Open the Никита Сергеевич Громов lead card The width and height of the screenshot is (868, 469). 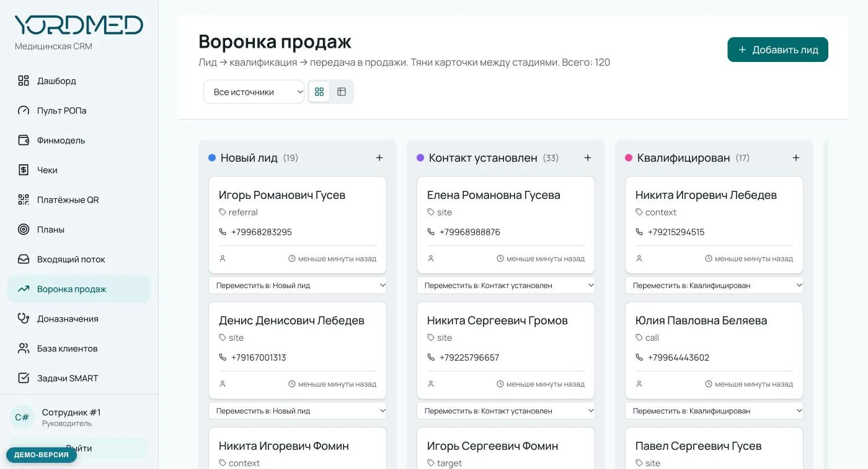point(506,350)
